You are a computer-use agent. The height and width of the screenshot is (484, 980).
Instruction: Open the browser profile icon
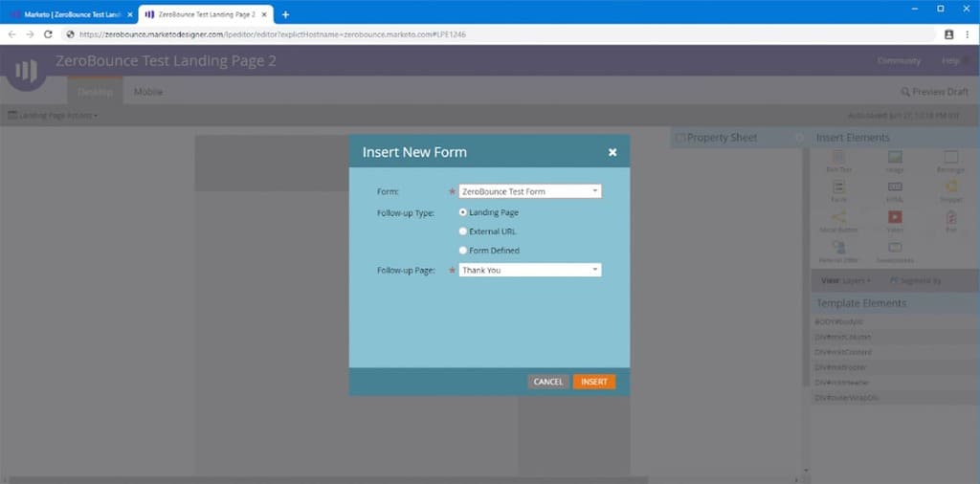click(x=948, y=34)
